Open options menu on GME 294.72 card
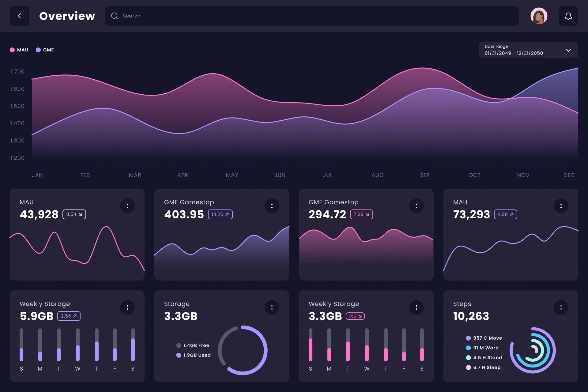 417,206
